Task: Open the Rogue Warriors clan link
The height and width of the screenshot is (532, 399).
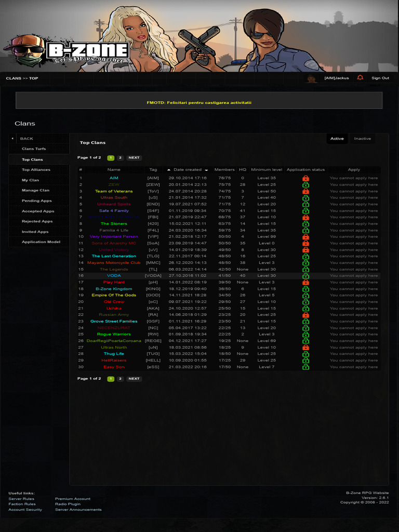Action: tap(114, 334)
